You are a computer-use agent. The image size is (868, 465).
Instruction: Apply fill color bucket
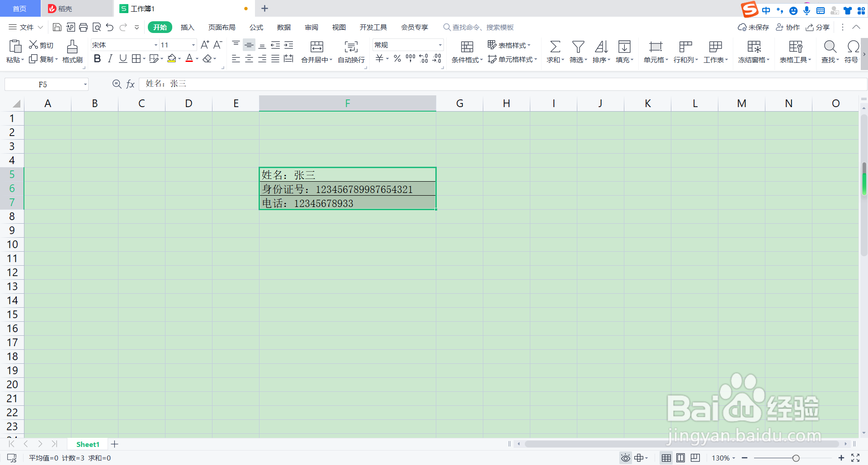[172, 59]
